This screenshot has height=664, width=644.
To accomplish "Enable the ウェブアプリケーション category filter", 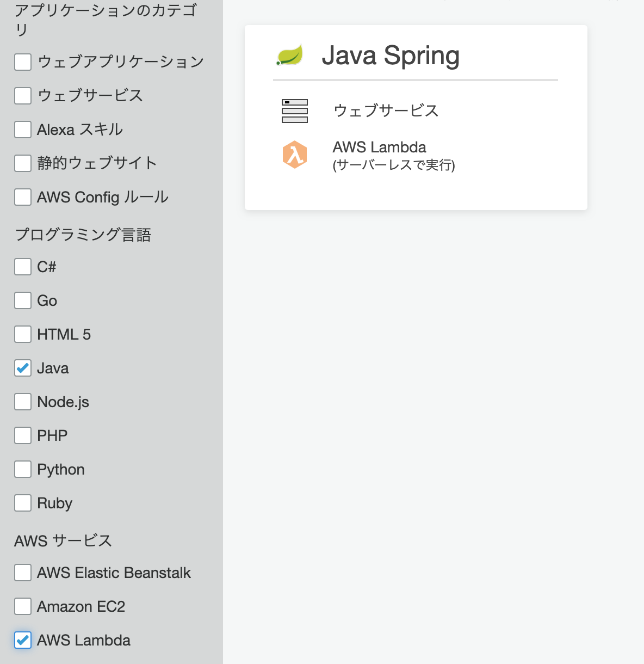I will 22,62.
